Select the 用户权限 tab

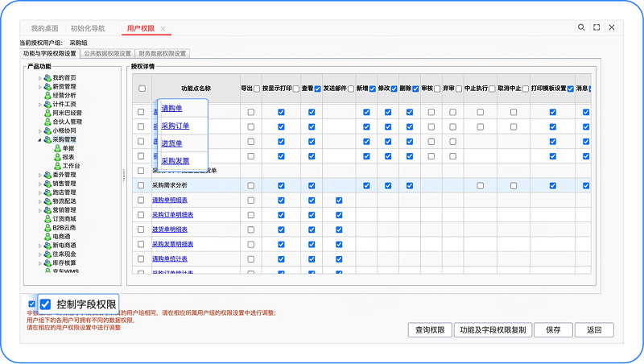140,28
